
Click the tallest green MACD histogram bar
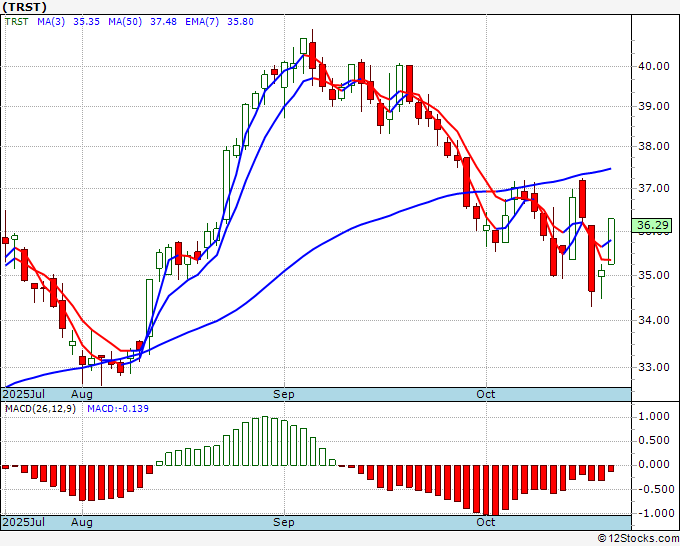click(265, 441)
